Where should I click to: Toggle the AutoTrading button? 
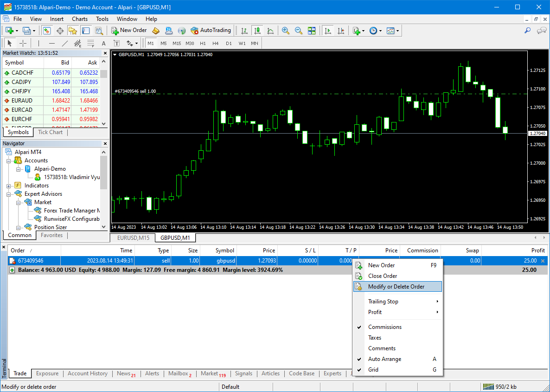click(x=211, y=31)
